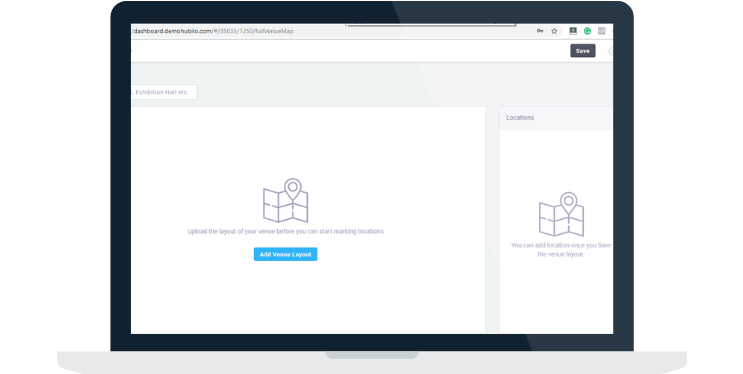Click the saved-password key icon in address bar
The height and width of the screenshot is (374, 743).
[540, 31]
